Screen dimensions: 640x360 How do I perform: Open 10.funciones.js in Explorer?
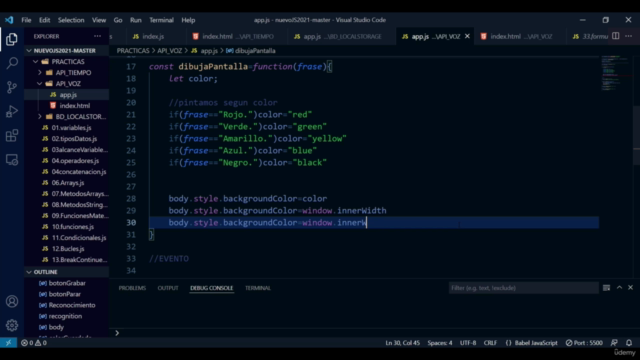click(x=73, y=227)
